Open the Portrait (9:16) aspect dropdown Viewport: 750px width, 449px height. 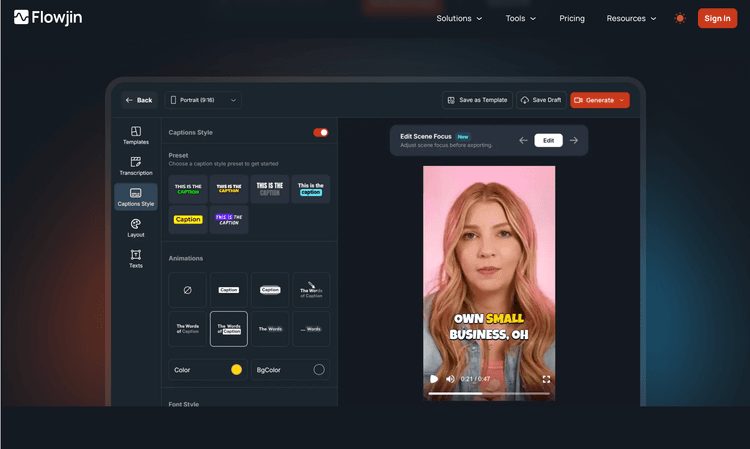203,100
